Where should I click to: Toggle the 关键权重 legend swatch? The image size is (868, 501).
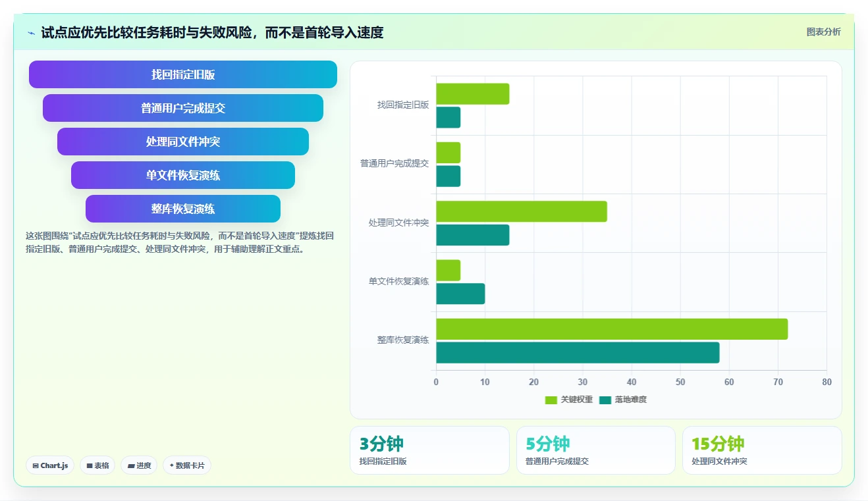click(x=551, y=400)
